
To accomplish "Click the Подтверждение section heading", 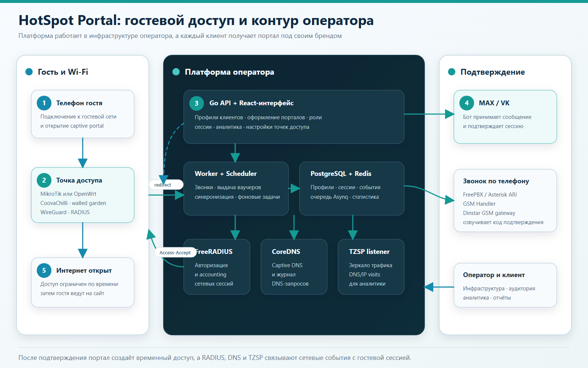I will (x=492, y=72).
